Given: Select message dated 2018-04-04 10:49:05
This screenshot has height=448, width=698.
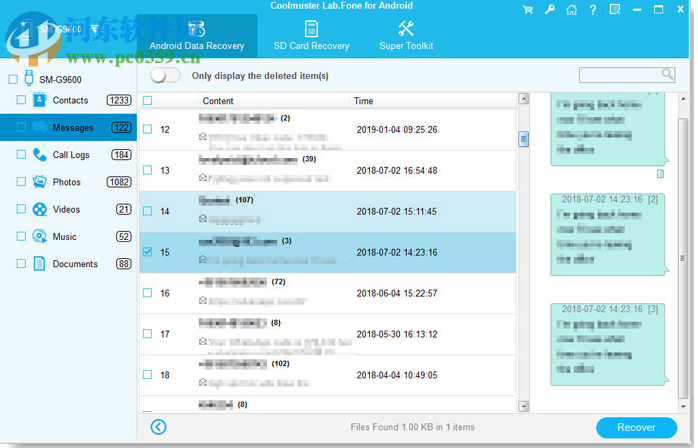Looking at the screenshot, I should (x=328, y=375).
